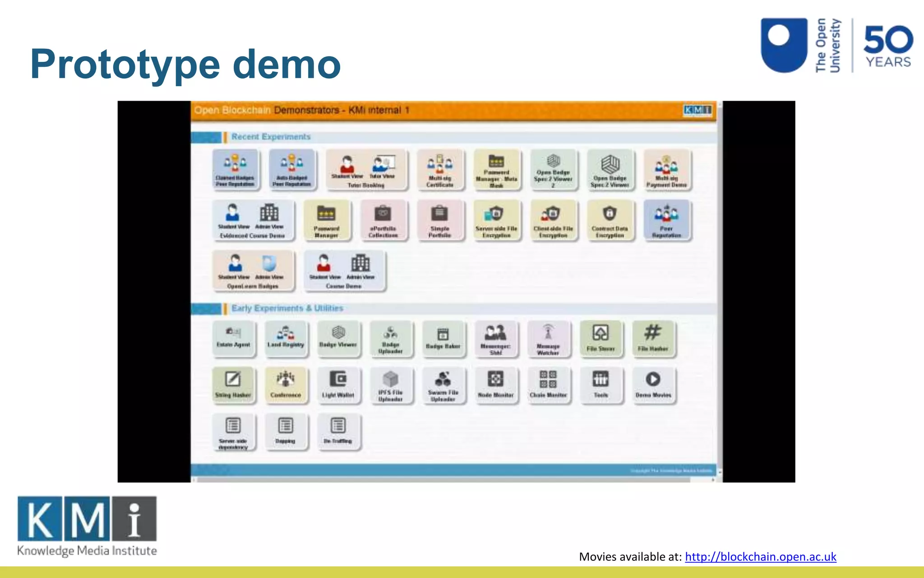
Task: Click the embedded page's vertical scrollbar
Action: point(720,289)
